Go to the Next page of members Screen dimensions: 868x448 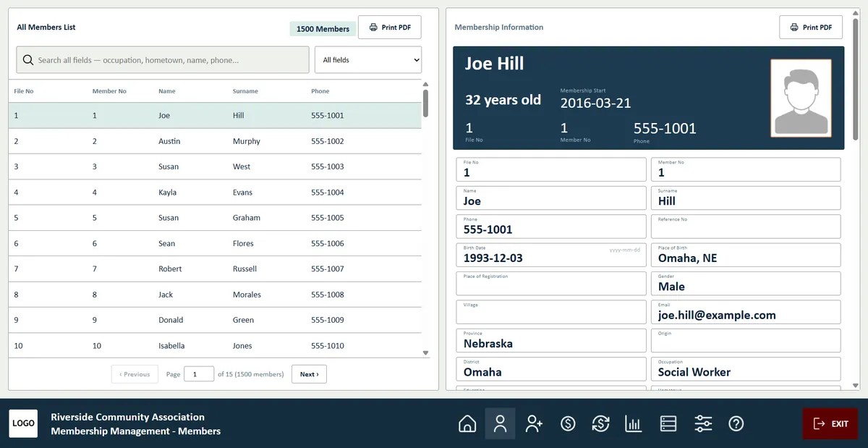[x=310, y=374]
